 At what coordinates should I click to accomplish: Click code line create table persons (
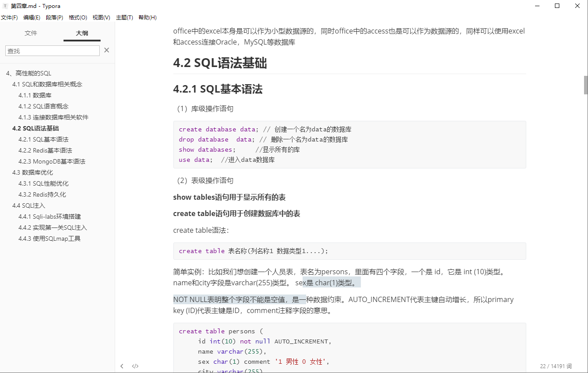click(x=221, y=331)
